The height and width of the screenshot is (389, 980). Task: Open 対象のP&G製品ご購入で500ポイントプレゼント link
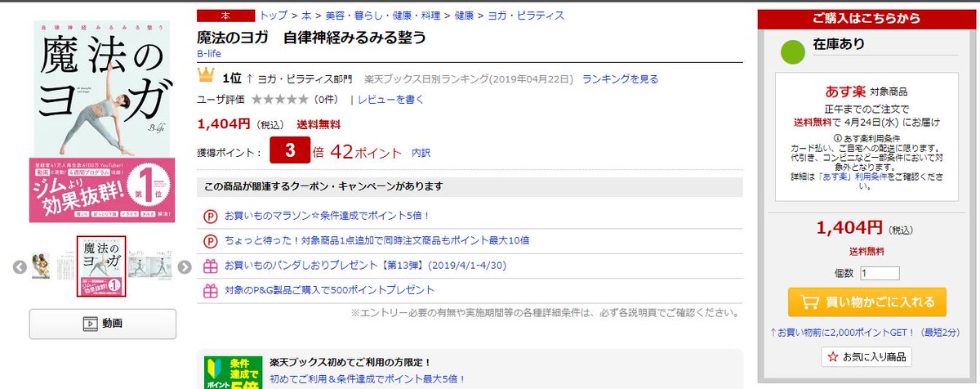point(329,290)
